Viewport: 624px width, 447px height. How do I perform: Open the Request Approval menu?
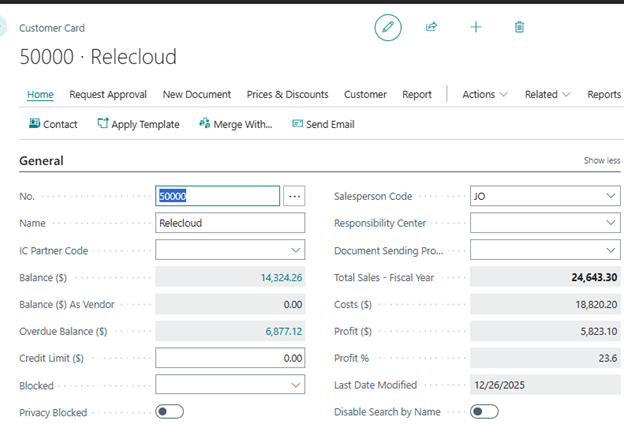108,95
